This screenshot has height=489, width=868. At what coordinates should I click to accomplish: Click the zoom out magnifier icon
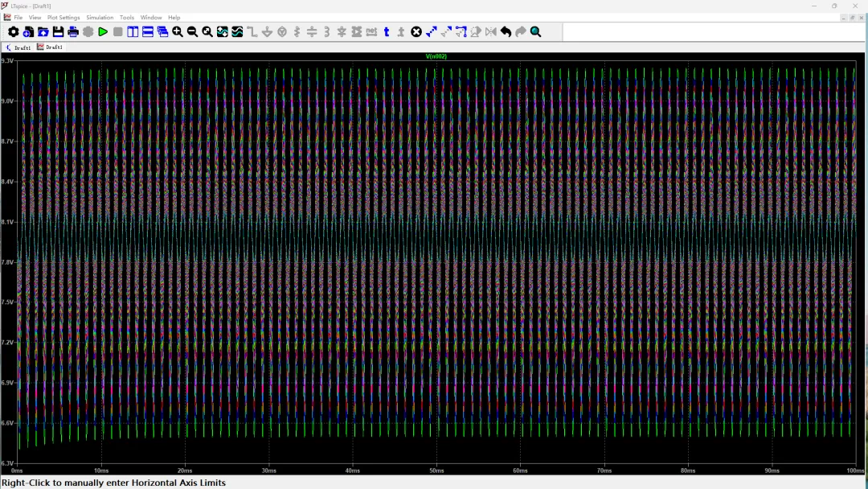click(192, 32)
